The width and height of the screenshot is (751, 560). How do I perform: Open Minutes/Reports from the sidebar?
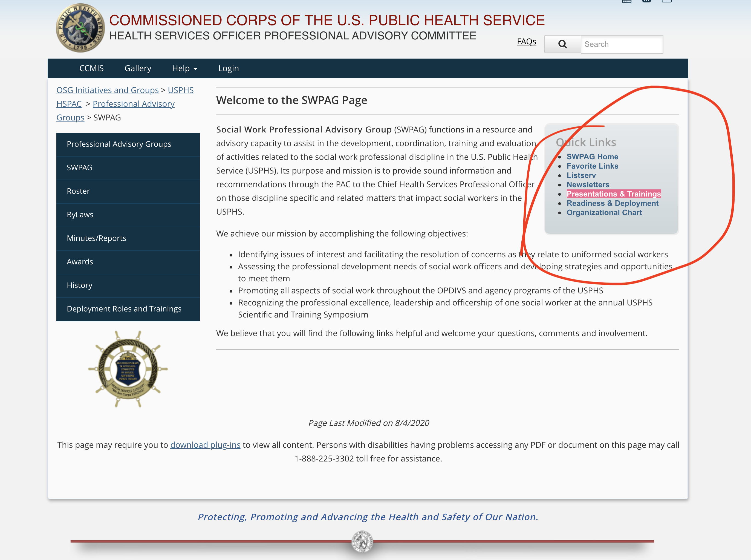[x=128, y=238]
